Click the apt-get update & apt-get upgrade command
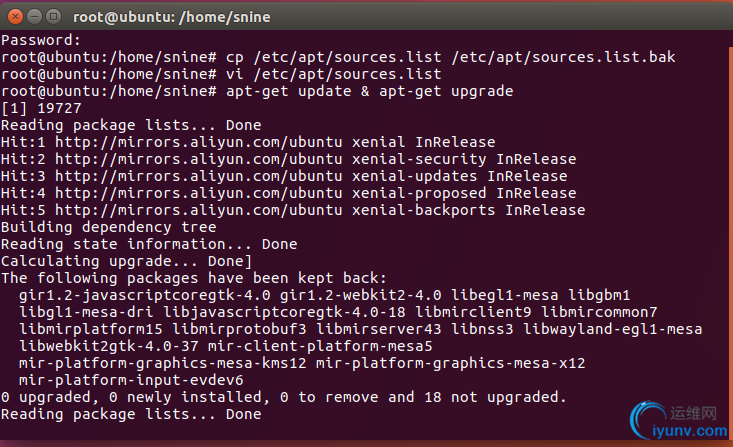733x447 pixels. 369,91
